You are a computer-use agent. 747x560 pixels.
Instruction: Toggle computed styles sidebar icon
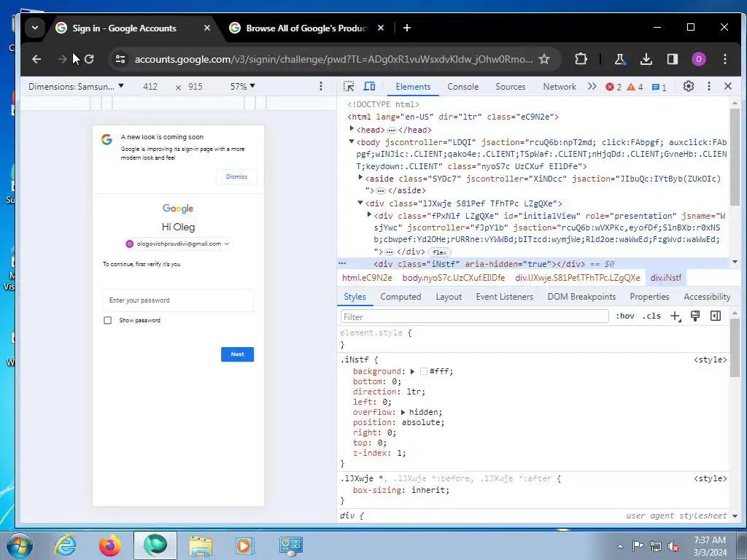[x=715, y=316]
